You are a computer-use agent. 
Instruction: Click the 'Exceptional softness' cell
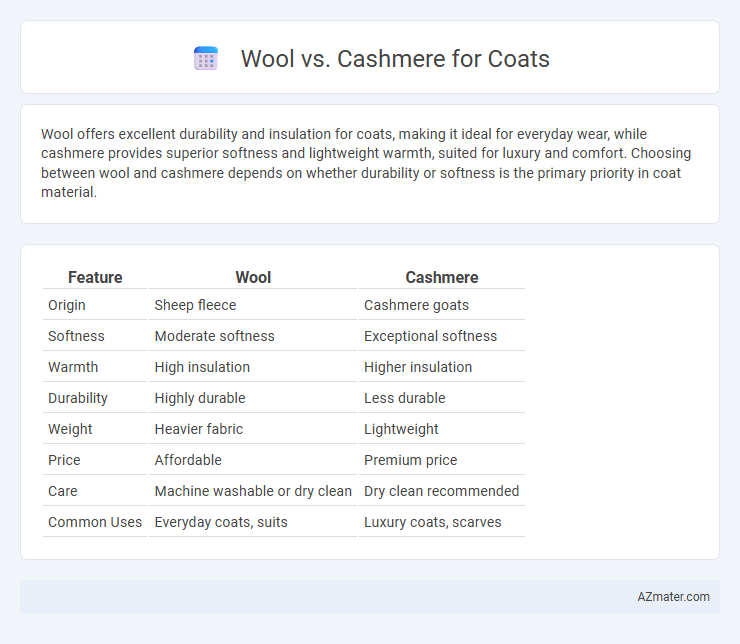point(430,336)
